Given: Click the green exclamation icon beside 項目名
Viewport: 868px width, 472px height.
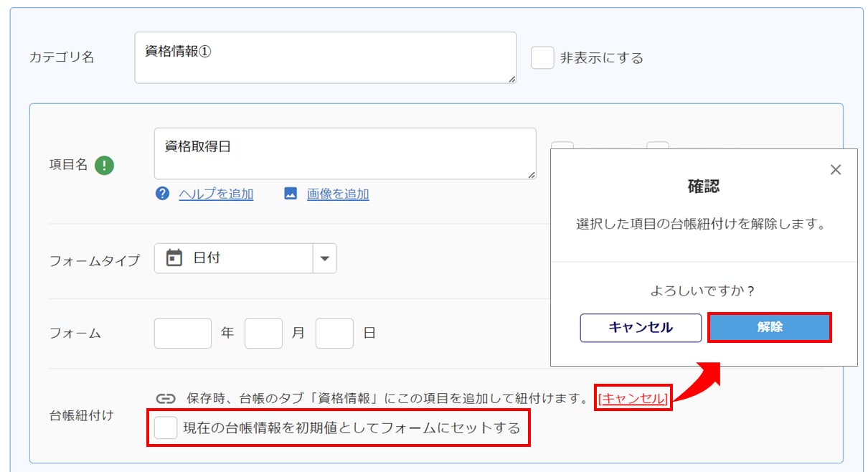Looking at the screenshot, I should [105, 166].
